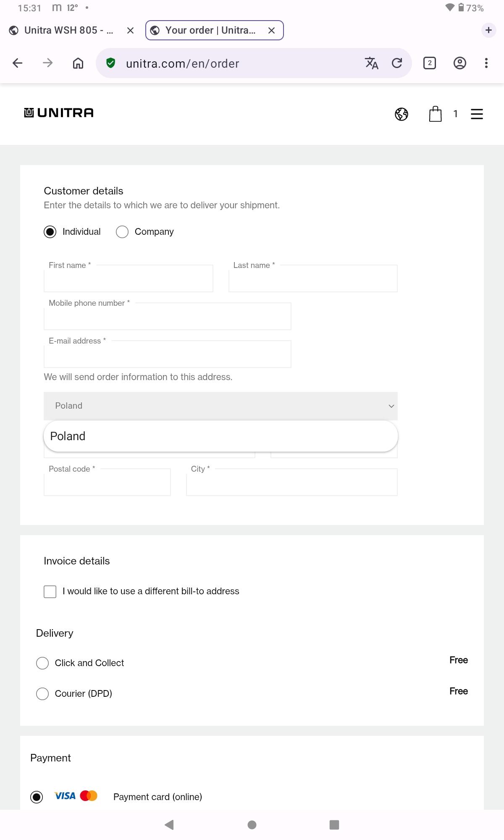Screen dimensions: 504x840
Task: Focus the First name input field
Action: (x=128, y=279)
